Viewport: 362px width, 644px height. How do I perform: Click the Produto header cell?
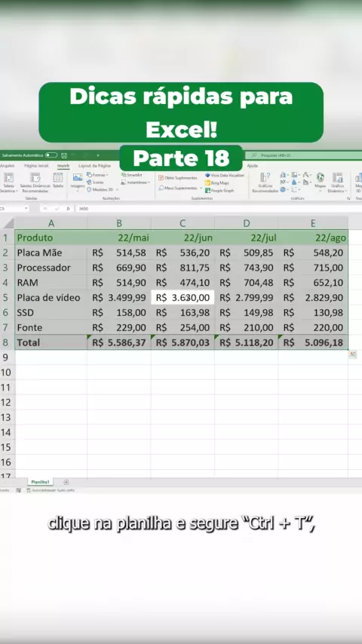(51, 238)
